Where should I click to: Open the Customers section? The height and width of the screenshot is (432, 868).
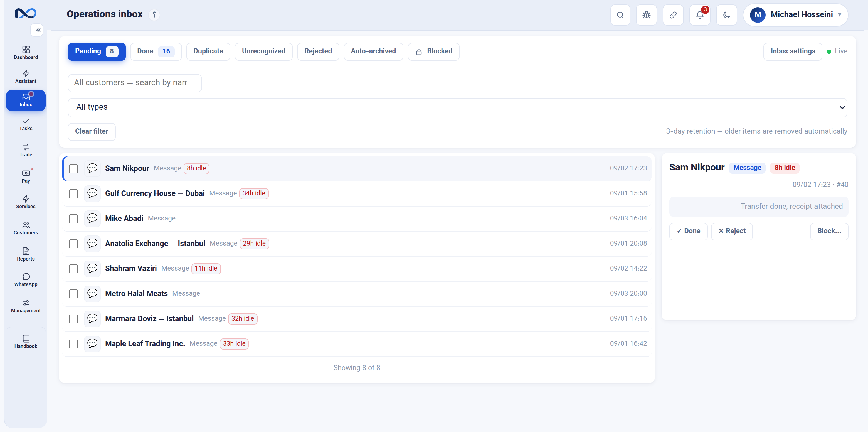click(x=26, y=228)
